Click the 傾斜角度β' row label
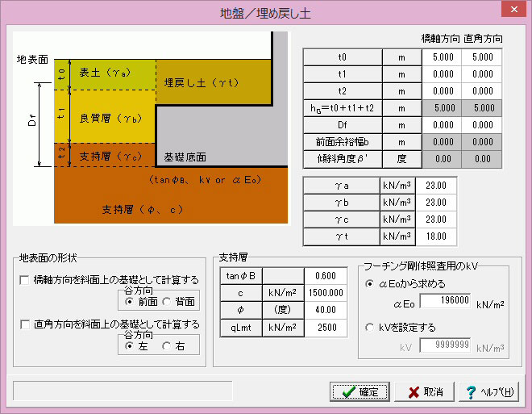The height and width of the screenshot is (414, 532). click(343, 159)
